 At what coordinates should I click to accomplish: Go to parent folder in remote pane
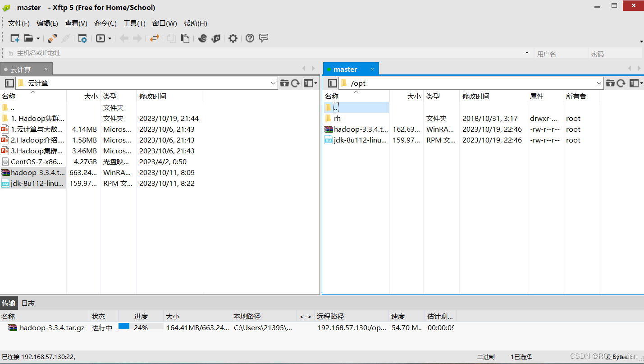(x=610, y=83)
